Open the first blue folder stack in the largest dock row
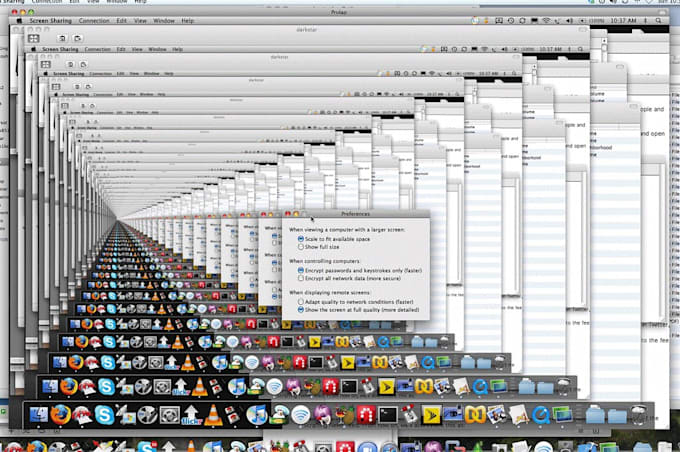 point(595,416)
